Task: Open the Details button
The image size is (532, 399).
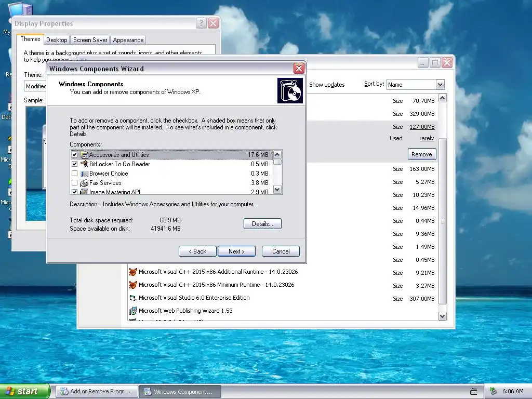Action: click(262, 224)
